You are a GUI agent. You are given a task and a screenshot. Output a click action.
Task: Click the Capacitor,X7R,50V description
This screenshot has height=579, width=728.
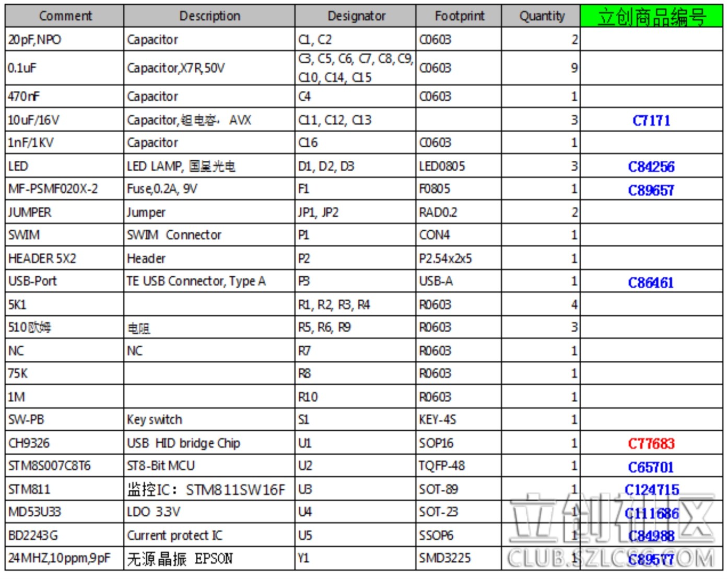click(176, 68)
